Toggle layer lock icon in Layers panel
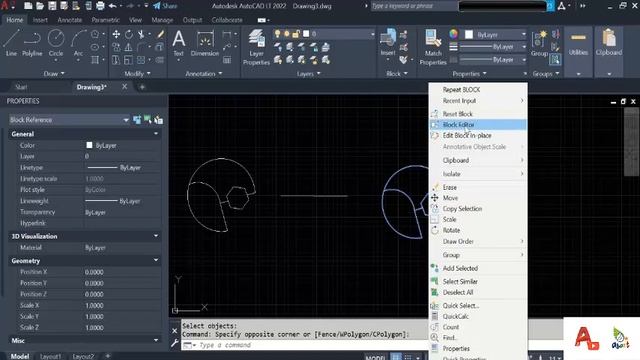Screen dimensions: 640x360 coord(296,34)
